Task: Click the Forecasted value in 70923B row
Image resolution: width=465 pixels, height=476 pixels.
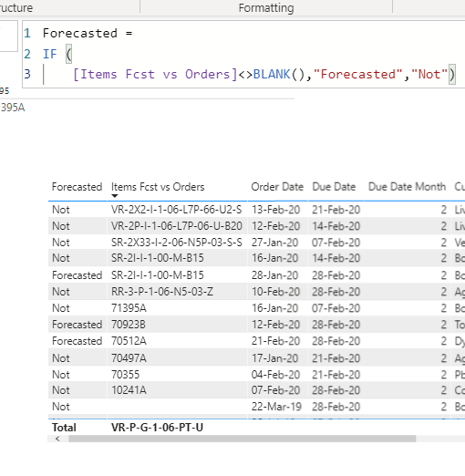Action: (x=77, y=325)
